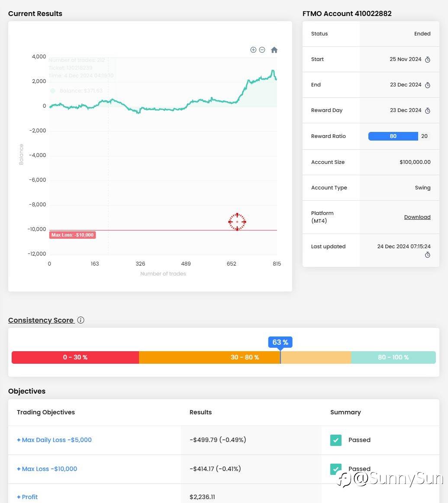The width and height of the screenshot is (448, 503).
Task: Click the 63 % consistency score marker
Action: (280, 342)
